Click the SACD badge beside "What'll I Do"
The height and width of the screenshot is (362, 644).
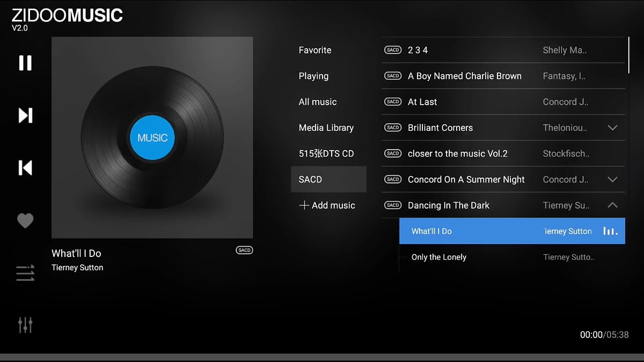(244, 250)
